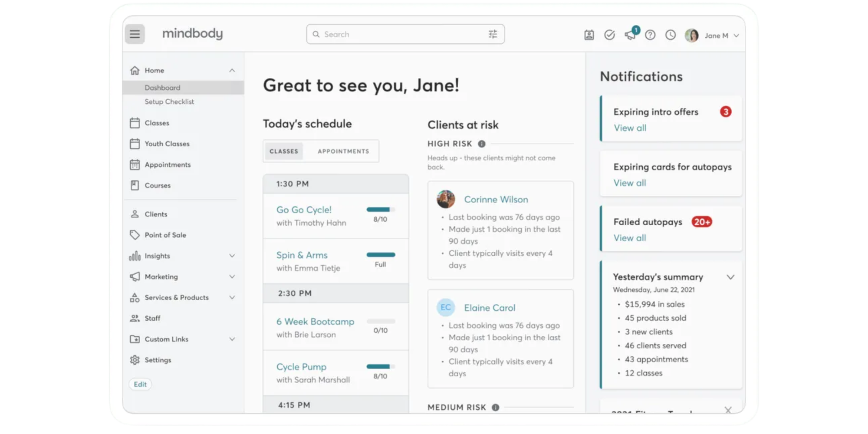This screenshot has width=868, height=434.
Task: Click the help question mark icon
Action: pos(650,35)
